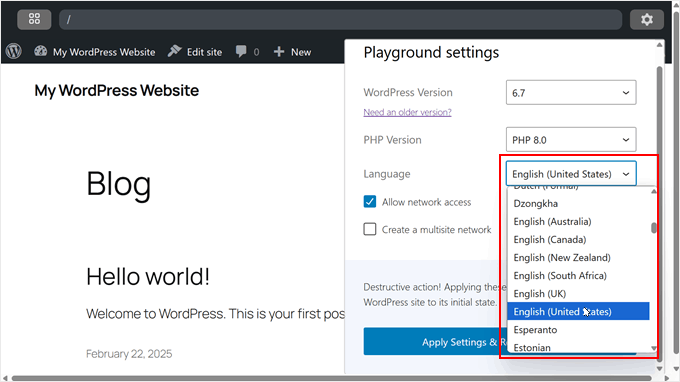
Task: Enable Create a multisite network
Action: 370,229
